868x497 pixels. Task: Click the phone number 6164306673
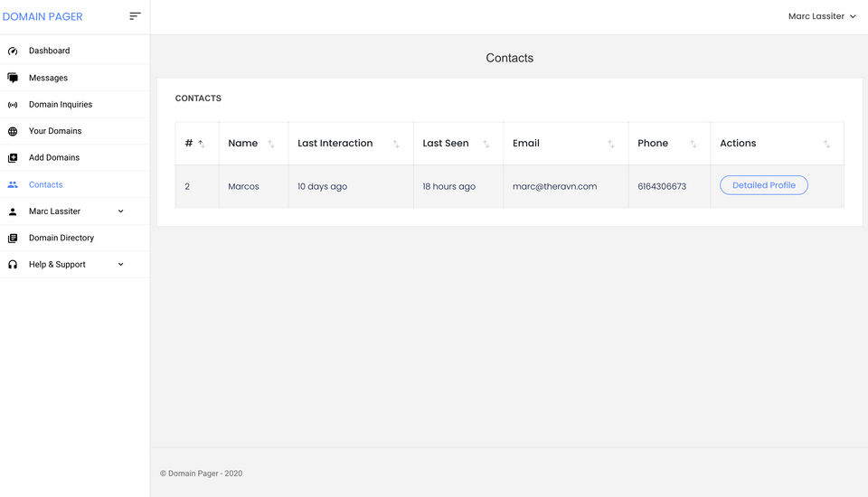662,186
